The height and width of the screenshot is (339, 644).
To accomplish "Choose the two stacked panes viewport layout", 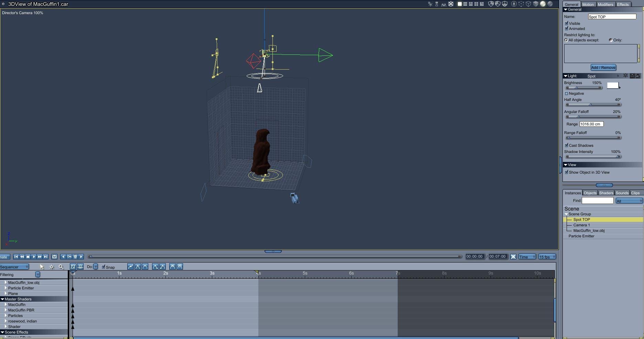I will pos(465,4).
